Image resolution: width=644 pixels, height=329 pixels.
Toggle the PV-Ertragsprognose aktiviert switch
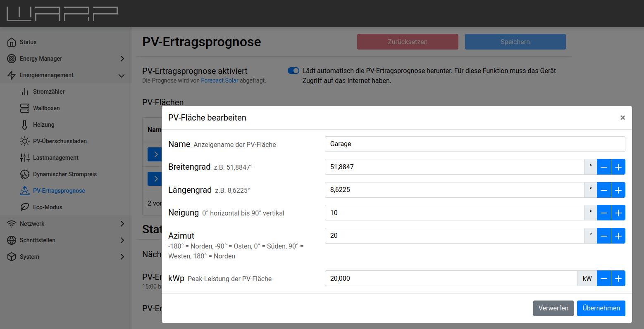pos(293,71)
